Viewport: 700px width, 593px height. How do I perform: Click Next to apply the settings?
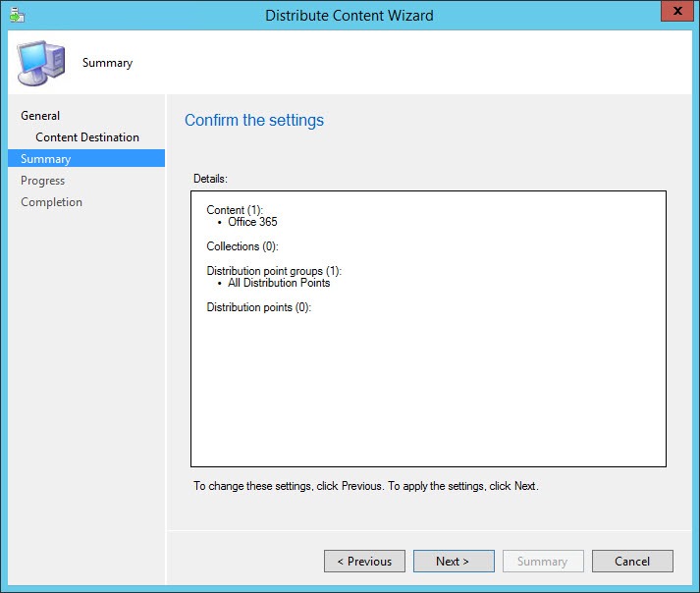tap(453, 562)
